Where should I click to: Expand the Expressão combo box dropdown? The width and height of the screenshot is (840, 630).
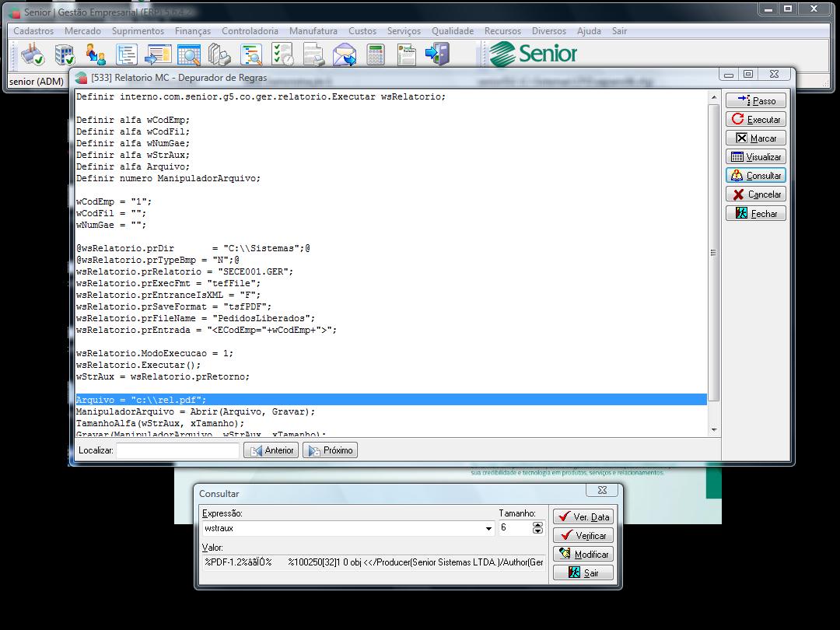[x=489, y=528]
